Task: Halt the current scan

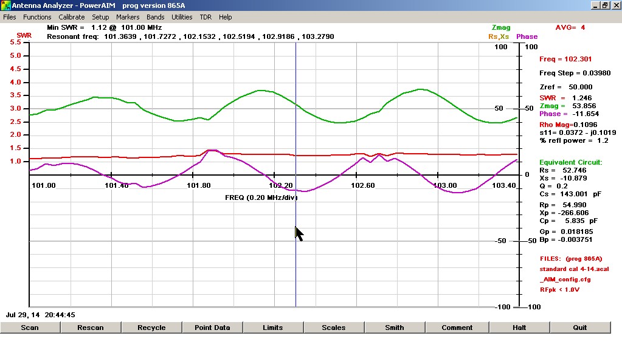Action: pyautogui.click(x=519, y=328)
